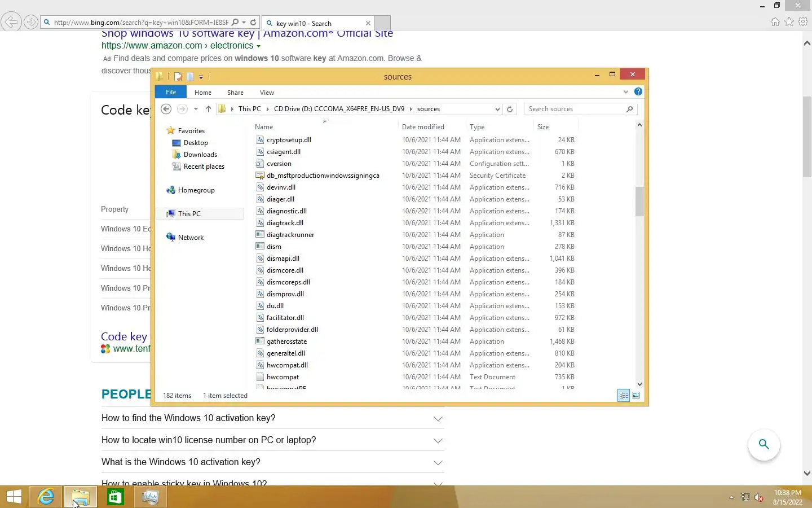Select Desktop in the navigation pane
The width and height of the screenshot is (812, 508).
[196, 143]
